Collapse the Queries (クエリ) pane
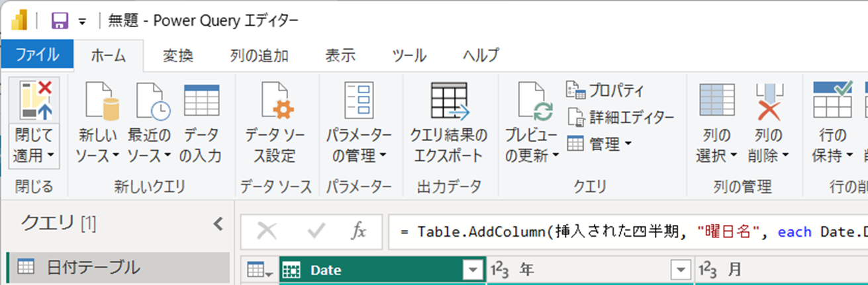This screenshot has height=285, width=868. click(x=218, y=224)
